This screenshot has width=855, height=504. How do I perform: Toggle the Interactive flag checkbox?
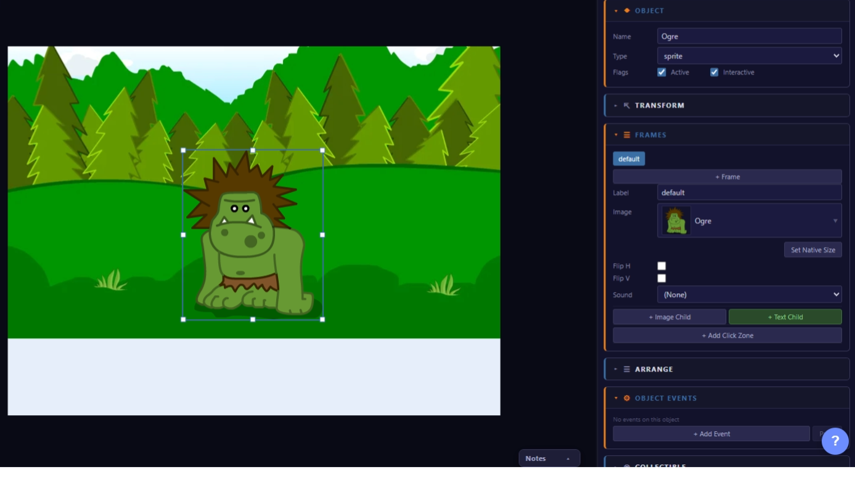714,72
